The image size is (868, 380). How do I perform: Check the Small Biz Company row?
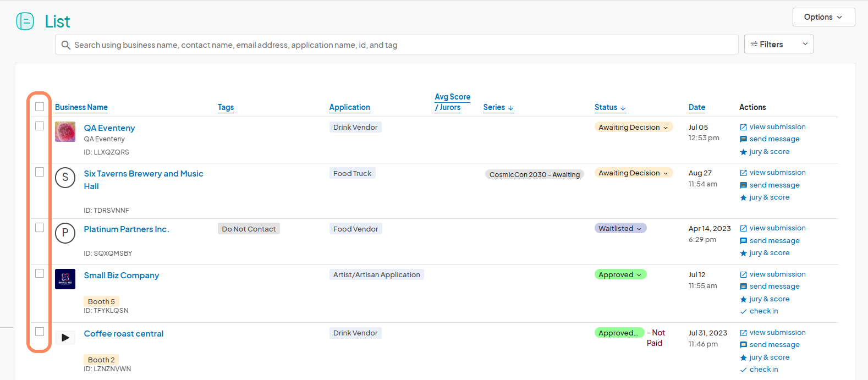point(40,273)
